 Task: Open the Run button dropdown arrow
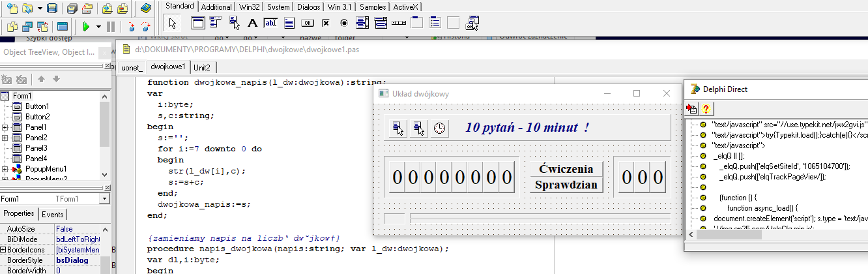[99, 27]
